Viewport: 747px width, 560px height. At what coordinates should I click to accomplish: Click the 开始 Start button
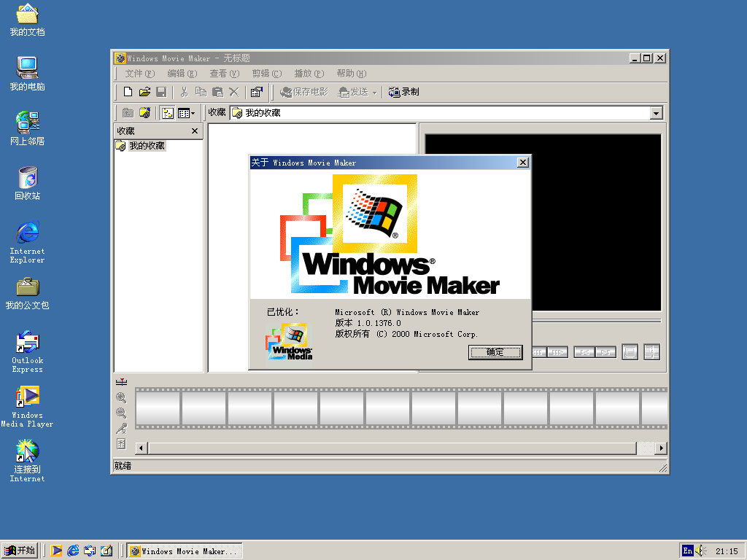(x=19, y=551)
